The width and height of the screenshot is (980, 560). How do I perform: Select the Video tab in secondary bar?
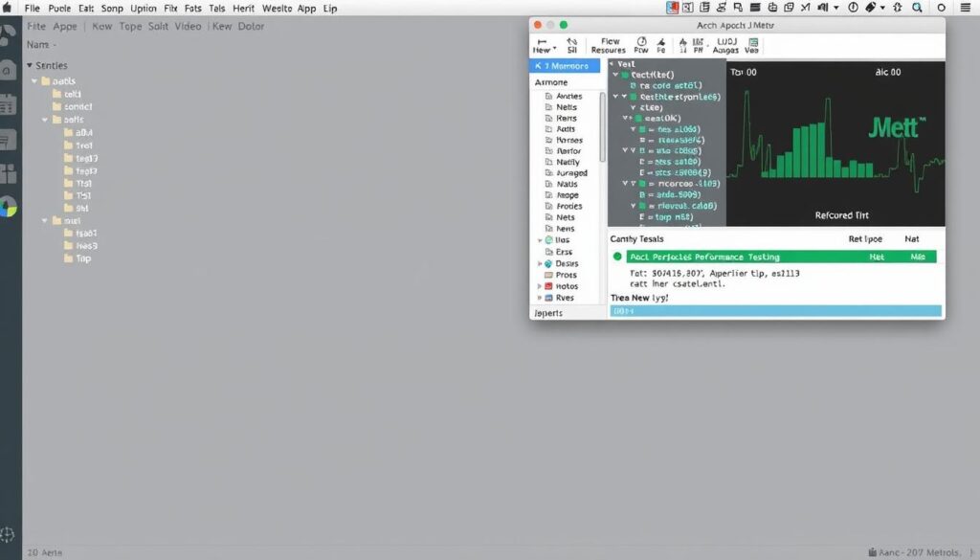188,26
